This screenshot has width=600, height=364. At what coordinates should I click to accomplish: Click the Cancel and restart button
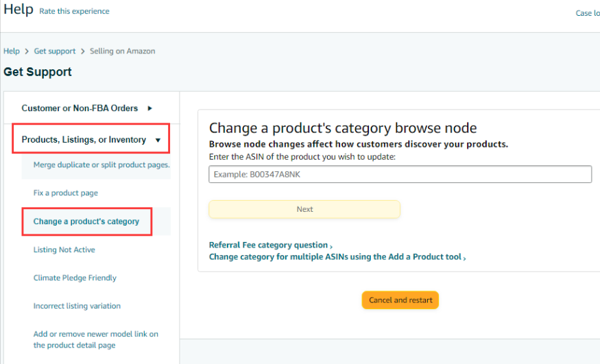(x=400, y=300)
